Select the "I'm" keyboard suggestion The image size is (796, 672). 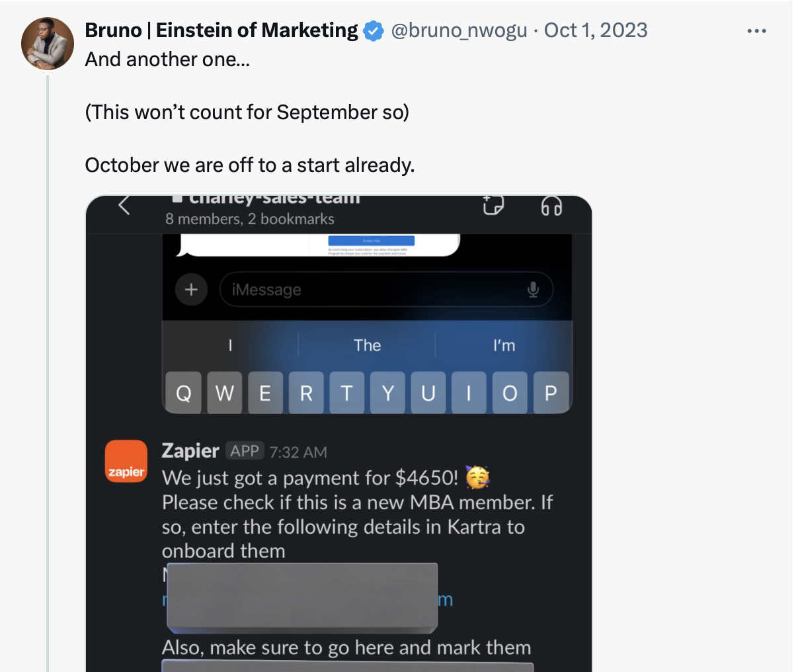504,345
